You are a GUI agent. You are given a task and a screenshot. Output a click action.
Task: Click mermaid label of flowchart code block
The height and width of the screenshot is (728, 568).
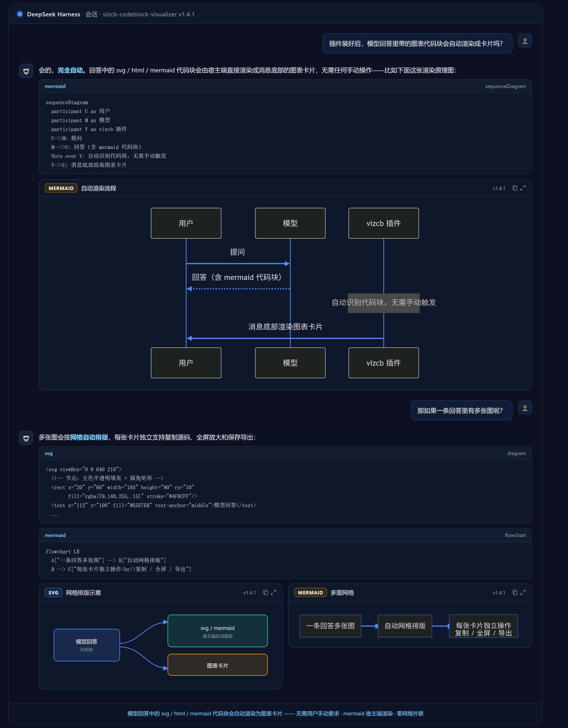tap(55, 535)
